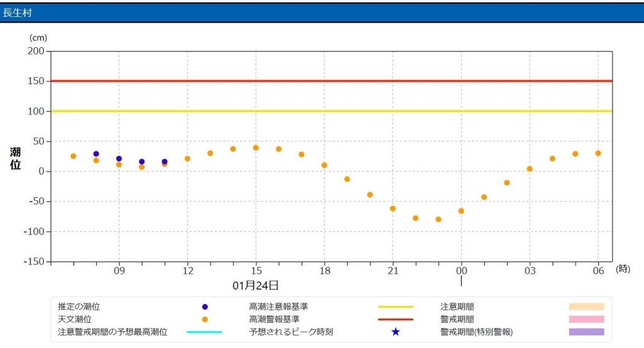The width and height of the screenshot is (644, 348).
Task: Click the 注意警戒期間の予想最高潮位 legend label
Action: tap(113, 332)
